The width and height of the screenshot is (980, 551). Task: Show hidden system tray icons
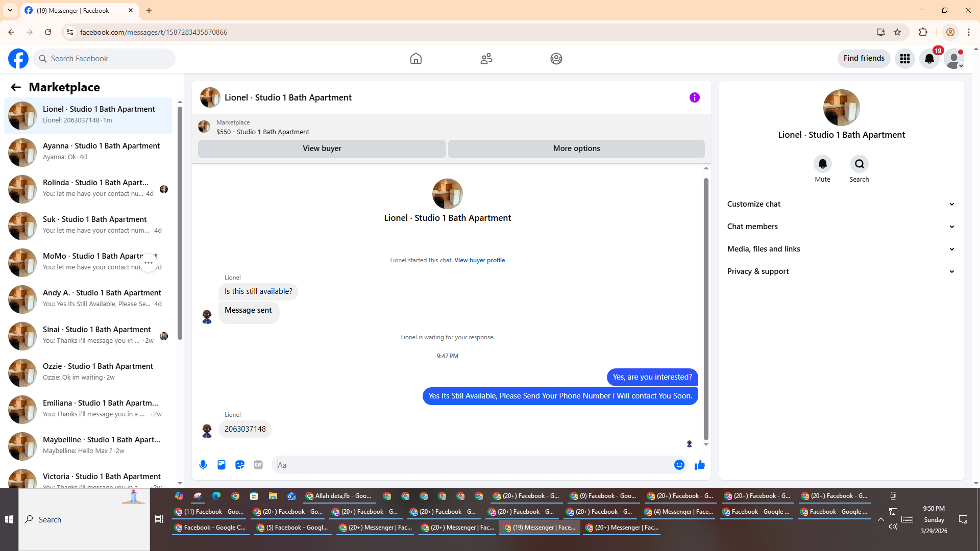(881, 519)
